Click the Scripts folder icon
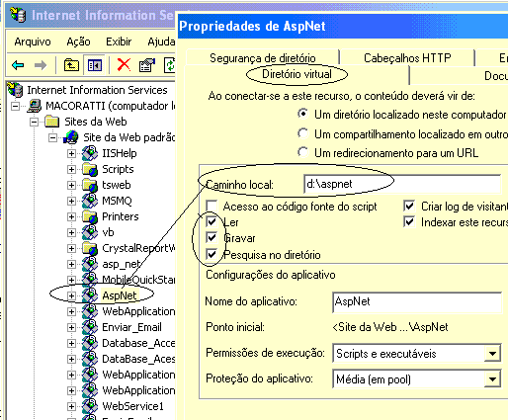The width and height of the screenshot is (508, 420). (90, 169)
